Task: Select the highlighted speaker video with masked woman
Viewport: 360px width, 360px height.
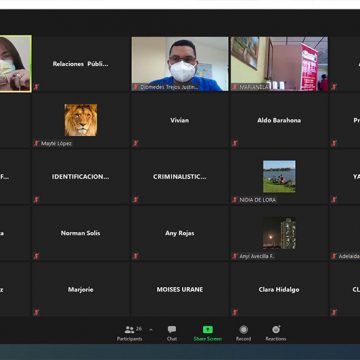Action: (15, 64)
